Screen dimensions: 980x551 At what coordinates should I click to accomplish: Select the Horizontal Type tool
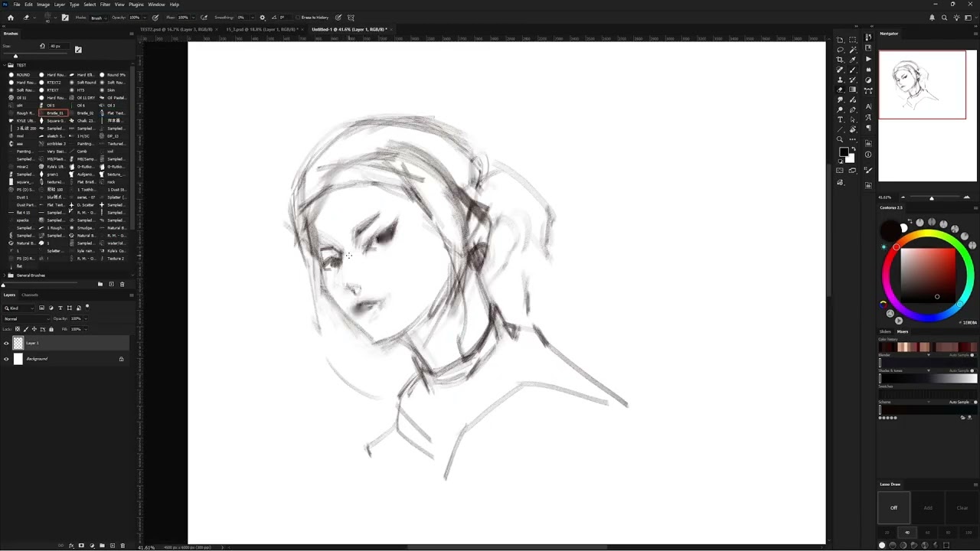[x=840, y=119]
